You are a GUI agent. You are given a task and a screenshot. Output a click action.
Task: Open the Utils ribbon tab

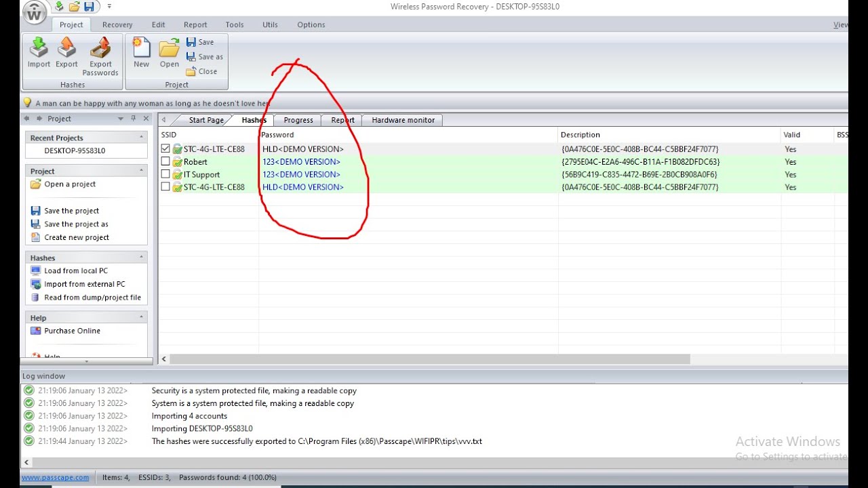click(x=270, y=24)
